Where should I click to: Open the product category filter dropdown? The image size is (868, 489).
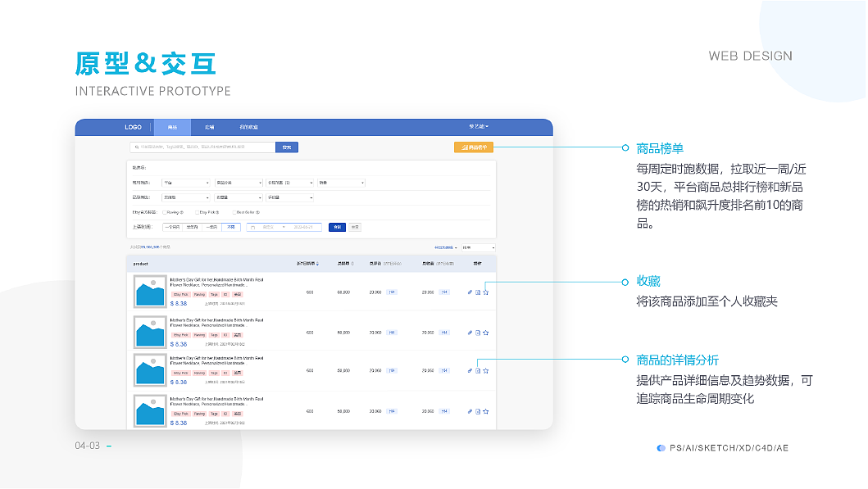click(x=239, y=183)
